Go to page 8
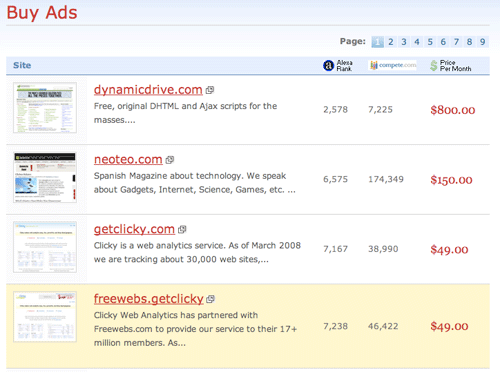 tap(469, 42)
